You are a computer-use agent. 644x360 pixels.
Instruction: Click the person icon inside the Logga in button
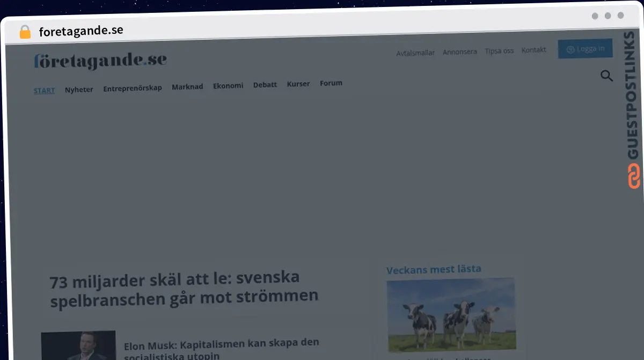click(570, 48)
